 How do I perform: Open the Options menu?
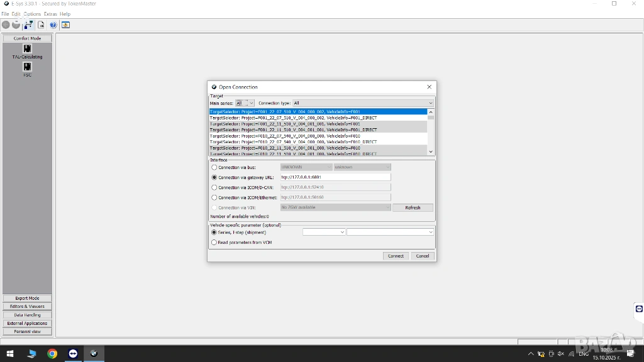coord(32,14)
